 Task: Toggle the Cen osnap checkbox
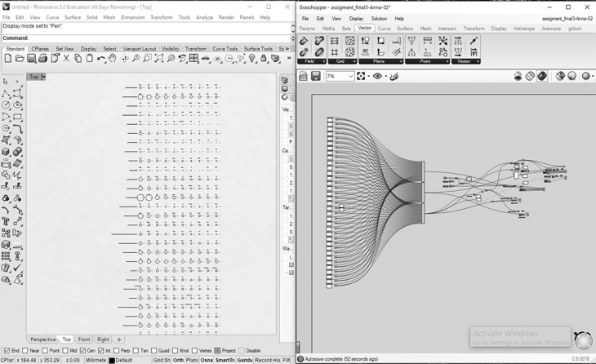click(82, 351)
